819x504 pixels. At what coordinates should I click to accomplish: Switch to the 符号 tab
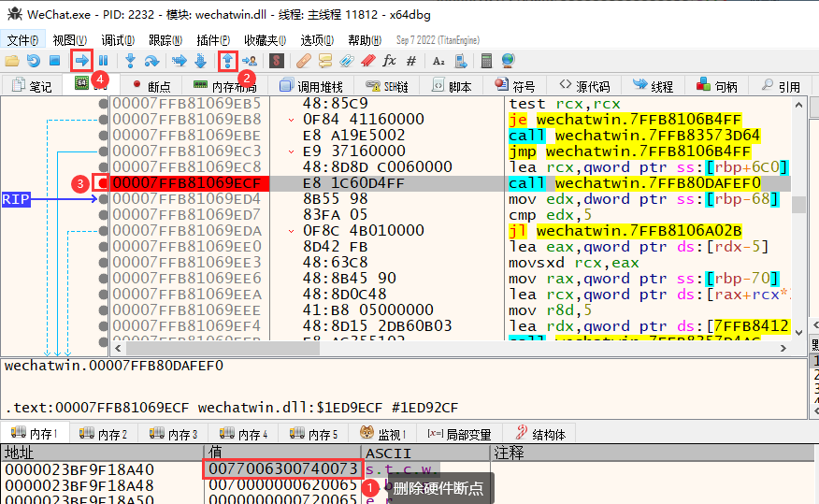(x=515, y=86)
